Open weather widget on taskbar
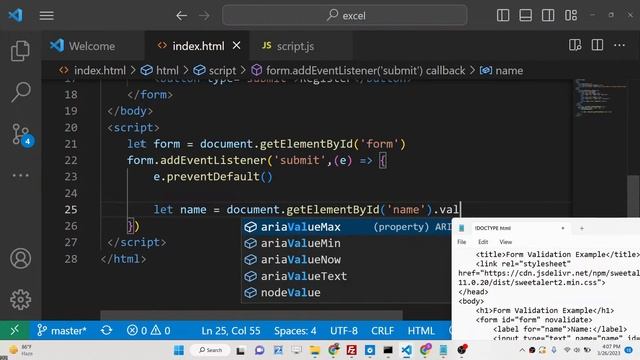Viewport: 640px width, 360px height. [20, 350]
